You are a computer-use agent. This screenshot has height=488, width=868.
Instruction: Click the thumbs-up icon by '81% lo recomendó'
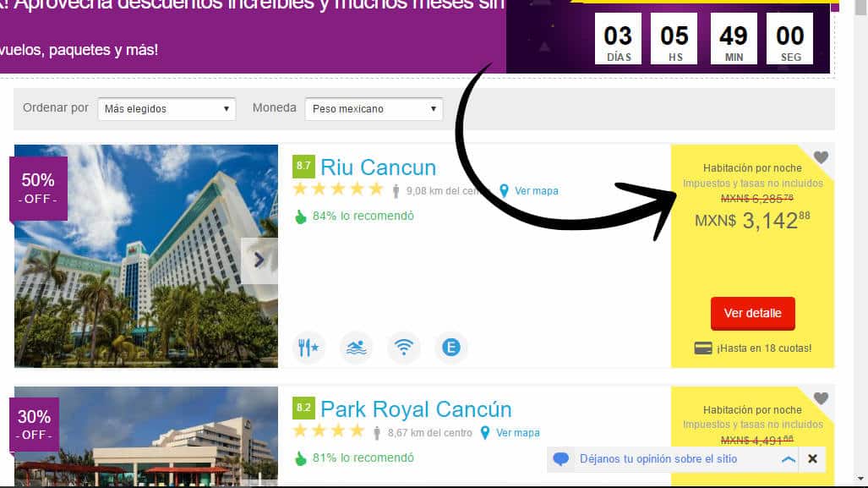(x=301, y=458)
